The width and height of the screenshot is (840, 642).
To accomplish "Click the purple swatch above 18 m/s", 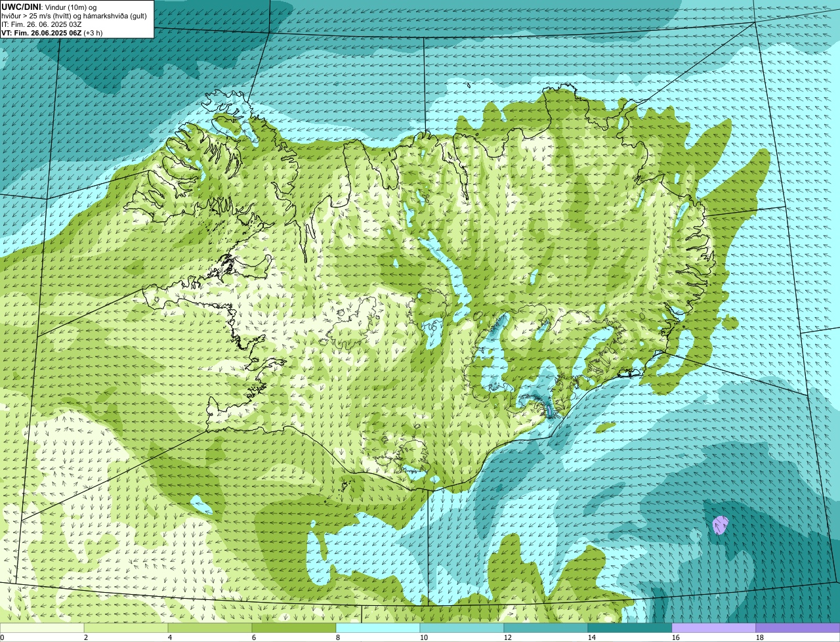I will [x=798, y=628].
